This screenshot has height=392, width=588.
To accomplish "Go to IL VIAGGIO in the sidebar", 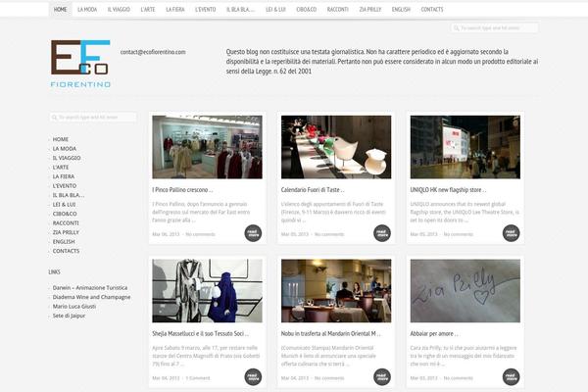I will pos(67,158).
